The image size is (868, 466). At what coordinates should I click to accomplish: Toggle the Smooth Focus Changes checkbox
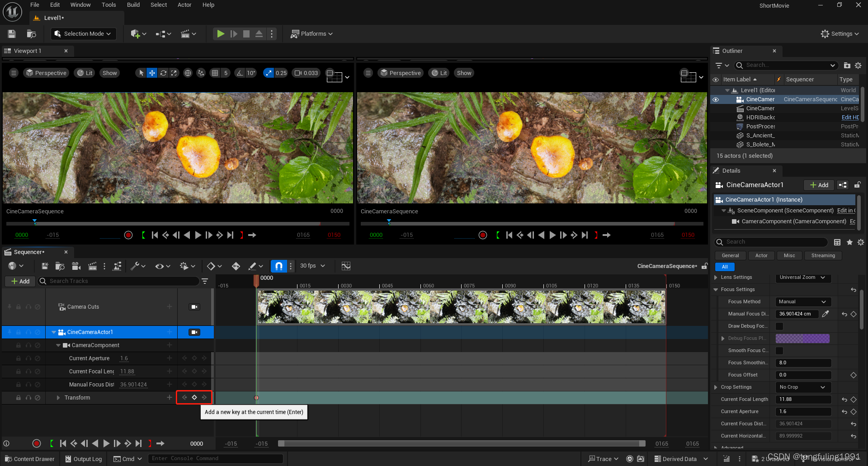pyautogui.click(x=779, y=351)
